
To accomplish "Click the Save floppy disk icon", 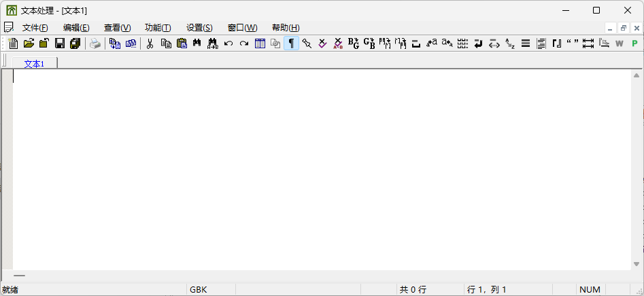I will click(x=59, y=43).
